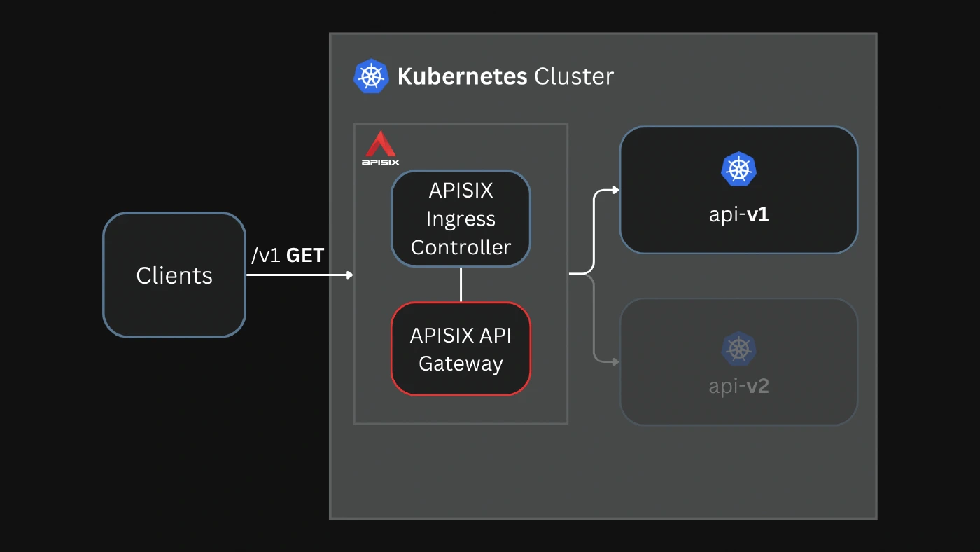Viewport: 980px width, 552px height.
Task: Click the dimmed Kubernetes icon in api-v2
Action: pos(739,349)
